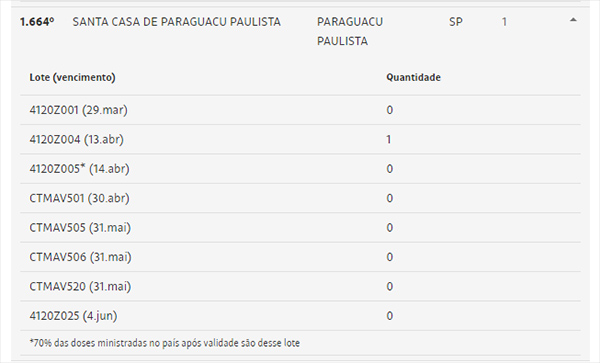Viewport: 600px width, 363px height.
Task: Select lot 4120Z004 (13.abr) row
Action: point(300,140)
